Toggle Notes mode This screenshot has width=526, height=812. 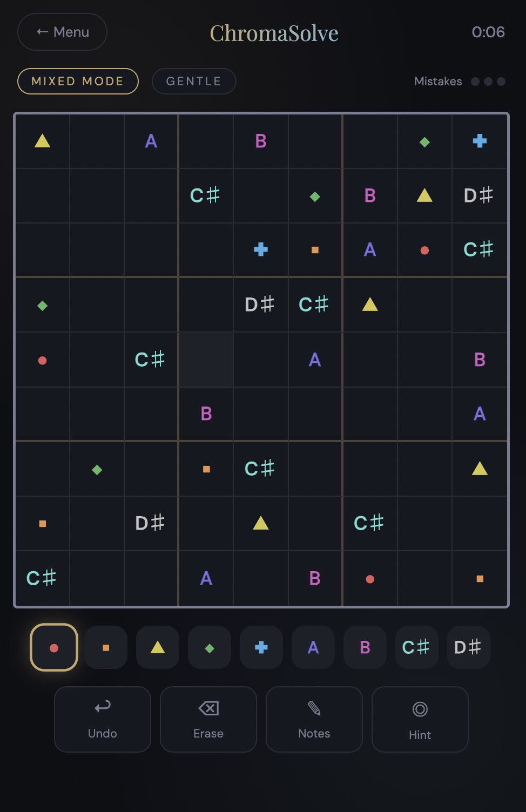[314, 719]
